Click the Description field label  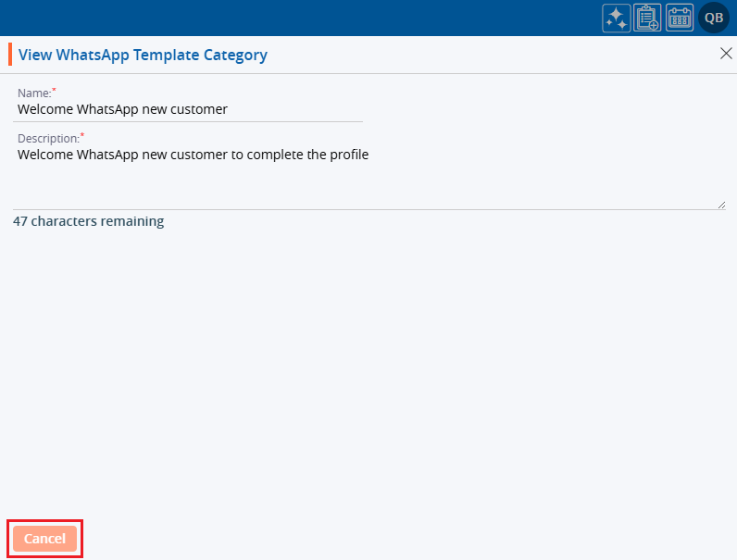click(48, 139)
